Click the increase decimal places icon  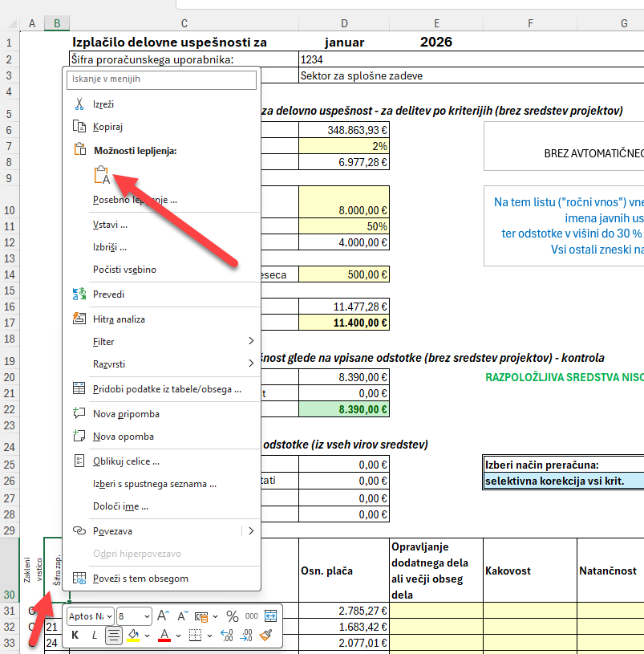click(x=227, y=636)
